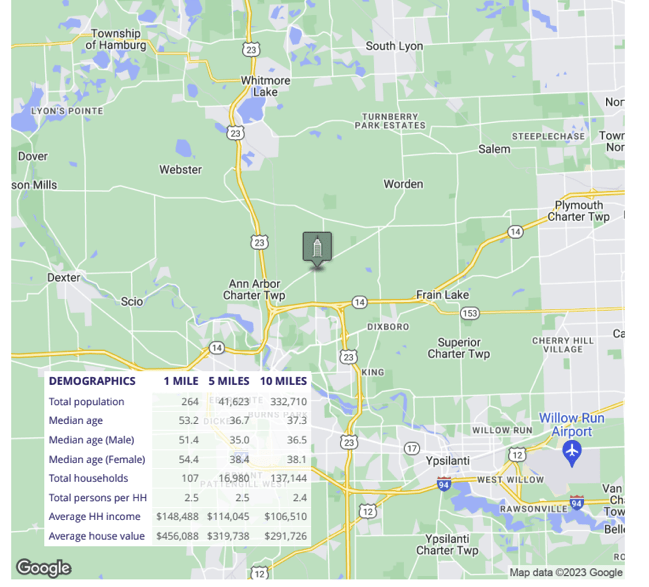
Task: Select the population value 332,710
Action: pos(288,402)
